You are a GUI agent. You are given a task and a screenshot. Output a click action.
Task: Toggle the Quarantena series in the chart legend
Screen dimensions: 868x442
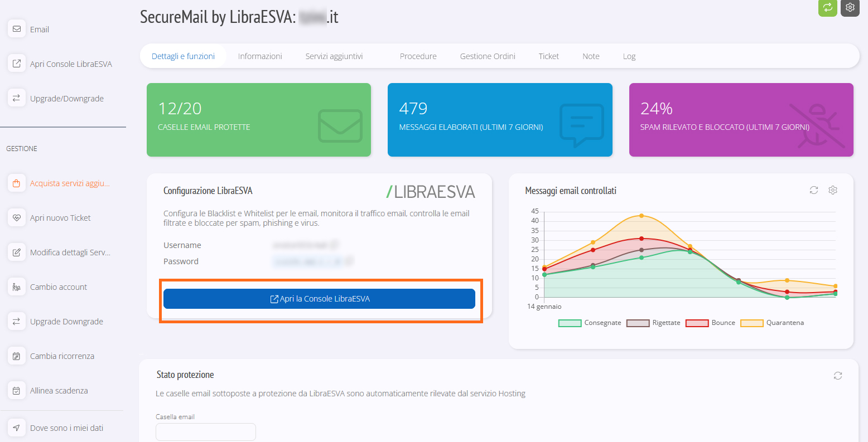click(772, 323)
